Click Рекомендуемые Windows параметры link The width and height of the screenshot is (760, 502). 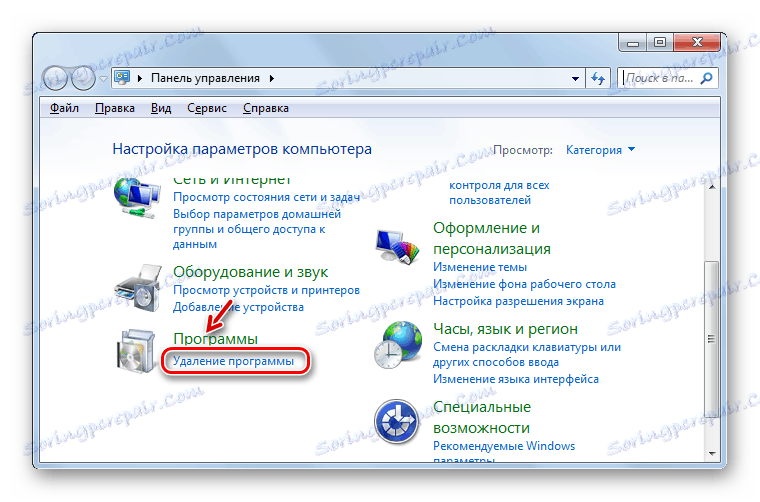[x=504, y=451]
